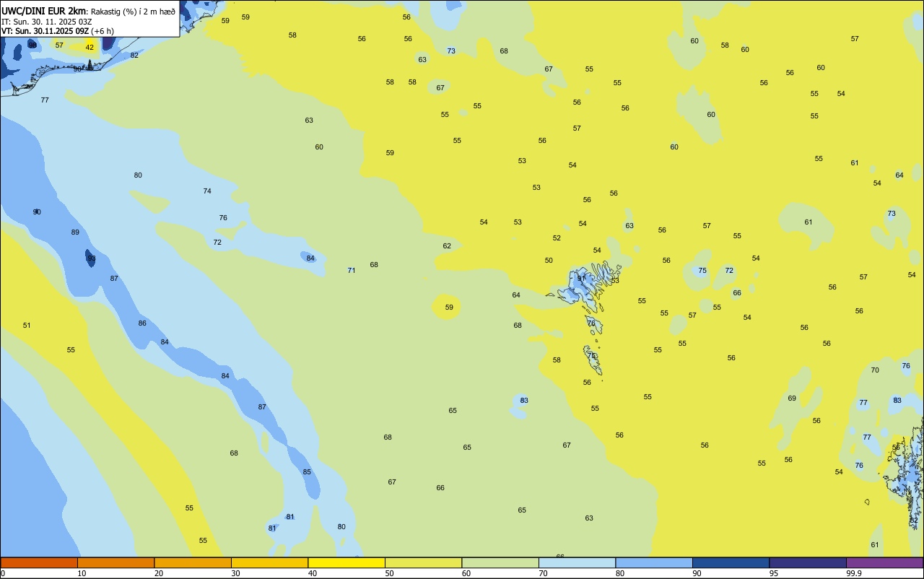This screenshot has height=579, width=924.
Task: Click the humidity value '69' on the map
Action: pos(792,399)
